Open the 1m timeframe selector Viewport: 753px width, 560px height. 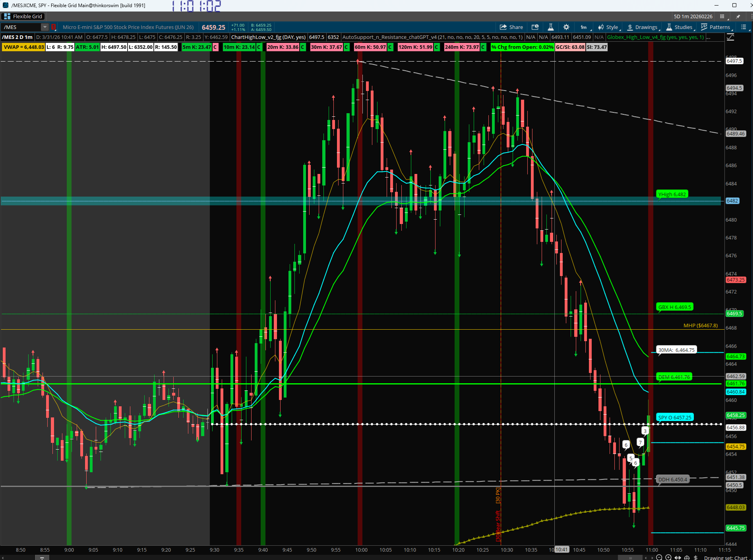pos(584,27)
